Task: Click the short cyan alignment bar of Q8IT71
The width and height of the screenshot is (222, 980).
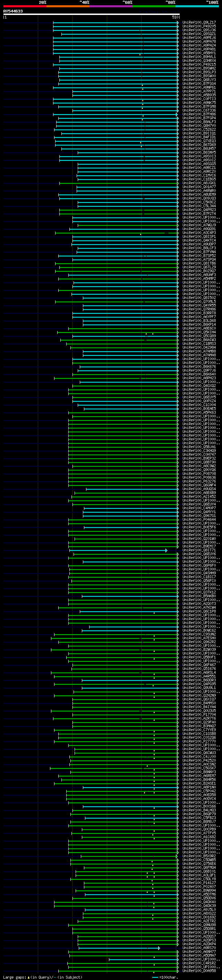Action: pos(118,550)
